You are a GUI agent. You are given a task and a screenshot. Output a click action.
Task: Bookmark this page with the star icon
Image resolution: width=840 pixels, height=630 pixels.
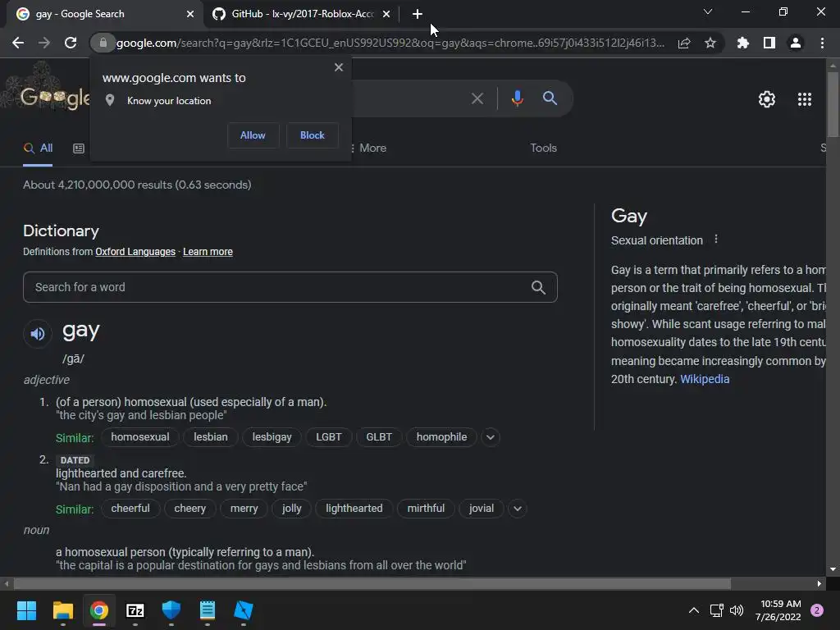click(710, 43)
